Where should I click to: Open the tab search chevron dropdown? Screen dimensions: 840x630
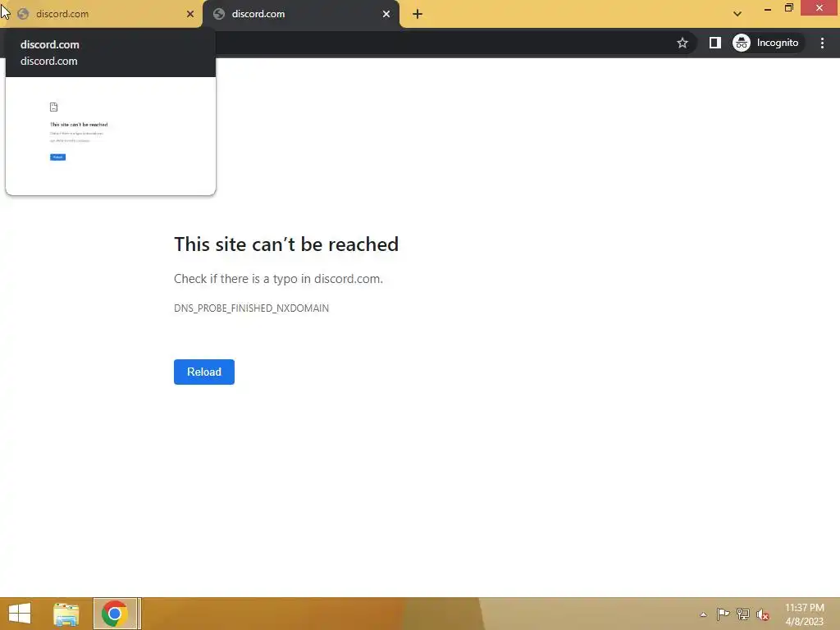coord(737,14)
